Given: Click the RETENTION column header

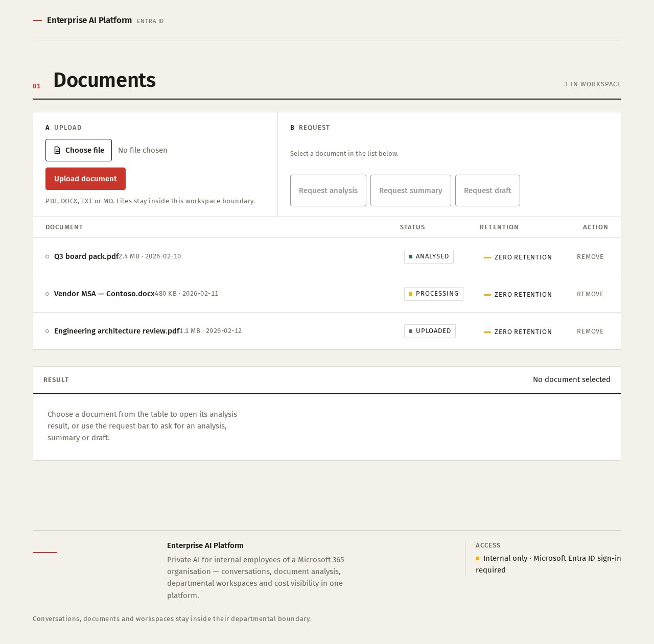Looking at the screenshot, I should [x=499, y=227].
